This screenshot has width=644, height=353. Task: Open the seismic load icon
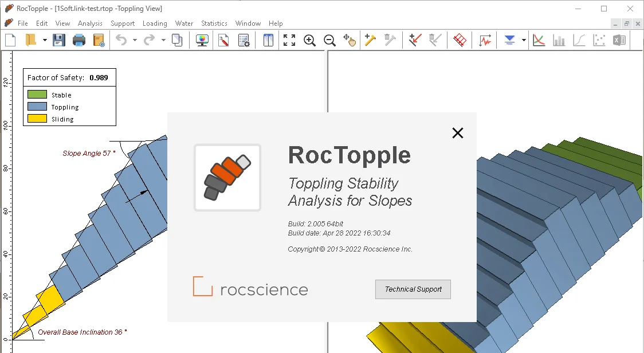485,40
